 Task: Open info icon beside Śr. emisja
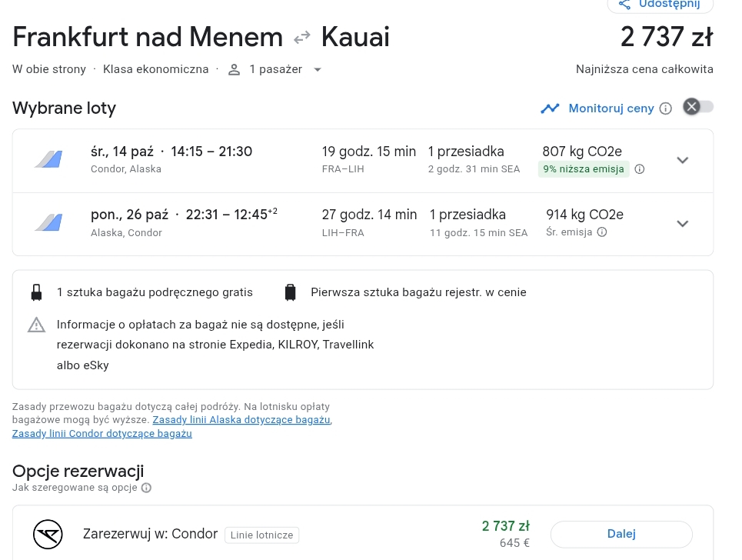(602, 232)
